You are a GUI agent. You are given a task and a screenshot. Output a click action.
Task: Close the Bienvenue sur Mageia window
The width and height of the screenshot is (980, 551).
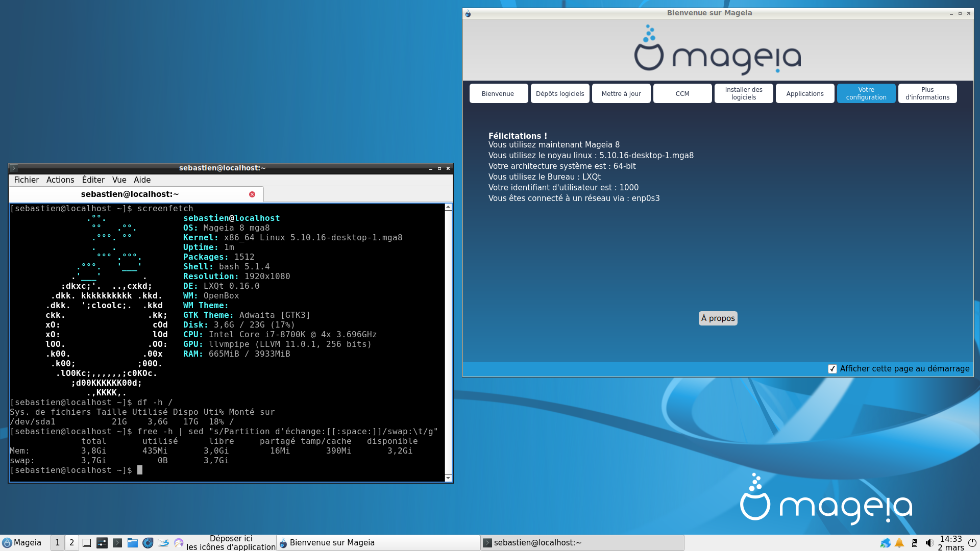coord(969,13)
